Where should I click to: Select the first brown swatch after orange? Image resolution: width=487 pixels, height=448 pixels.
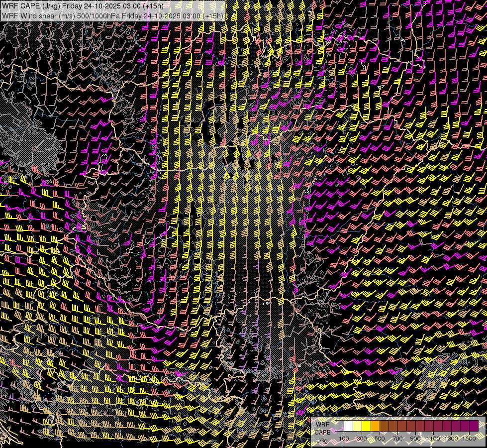[x=385, y=426]
